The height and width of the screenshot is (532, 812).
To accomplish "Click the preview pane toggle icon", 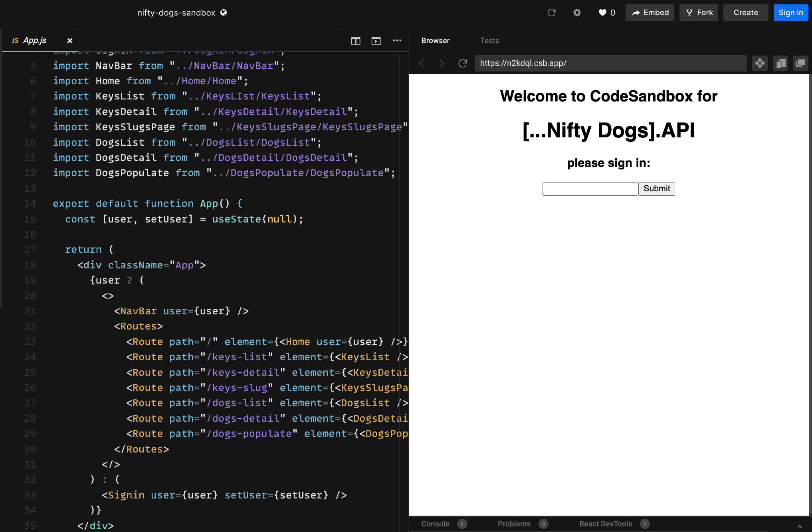I will coord(376,41).
